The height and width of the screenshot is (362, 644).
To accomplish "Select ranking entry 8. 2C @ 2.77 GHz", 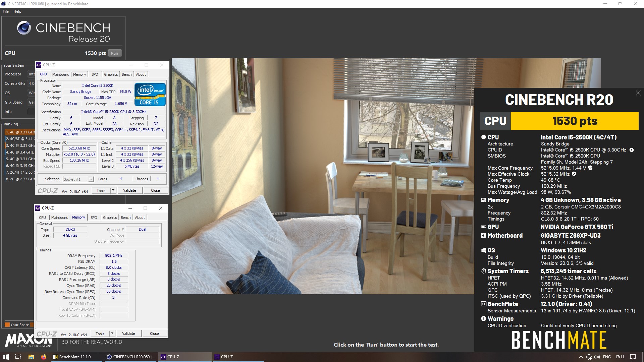I will 20,179.
